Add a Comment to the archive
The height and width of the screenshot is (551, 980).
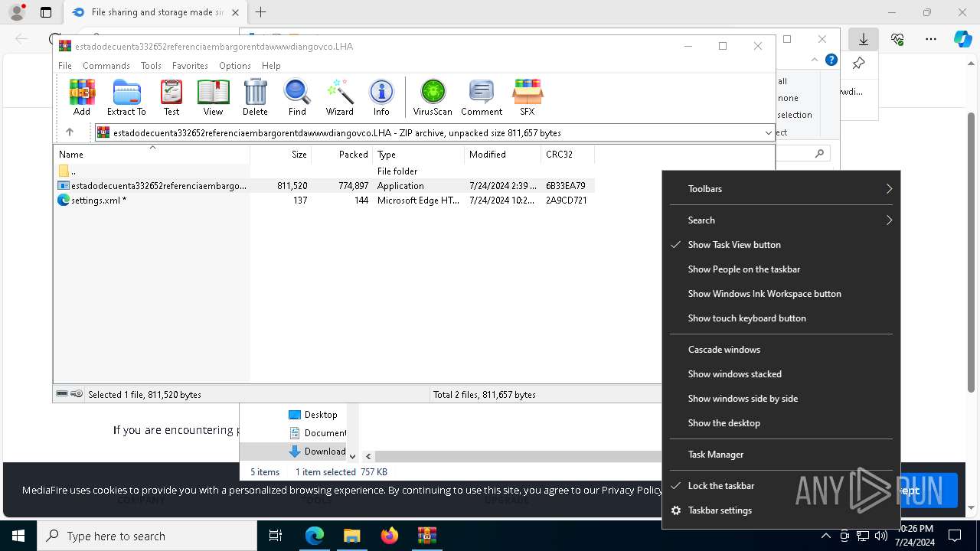coord(482,97)
